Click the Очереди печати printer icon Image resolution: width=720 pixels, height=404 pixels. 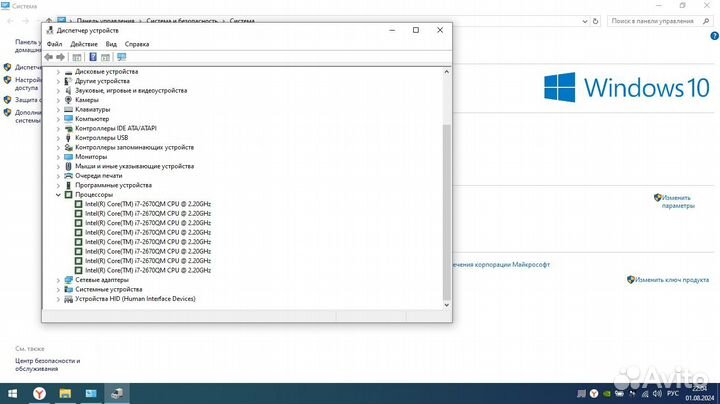(68, 175)
